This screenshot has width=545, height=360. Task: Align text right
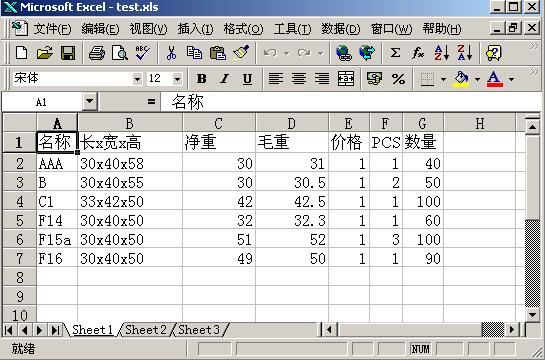click(322, 79)
